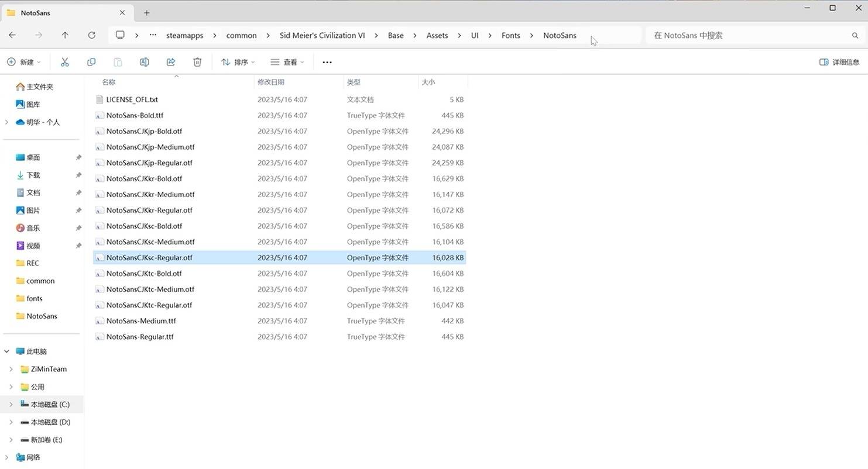This screenshot has width=868, height=469.
Task: Click the Rename icon in toolbar
Action: (x=144, y=62)
